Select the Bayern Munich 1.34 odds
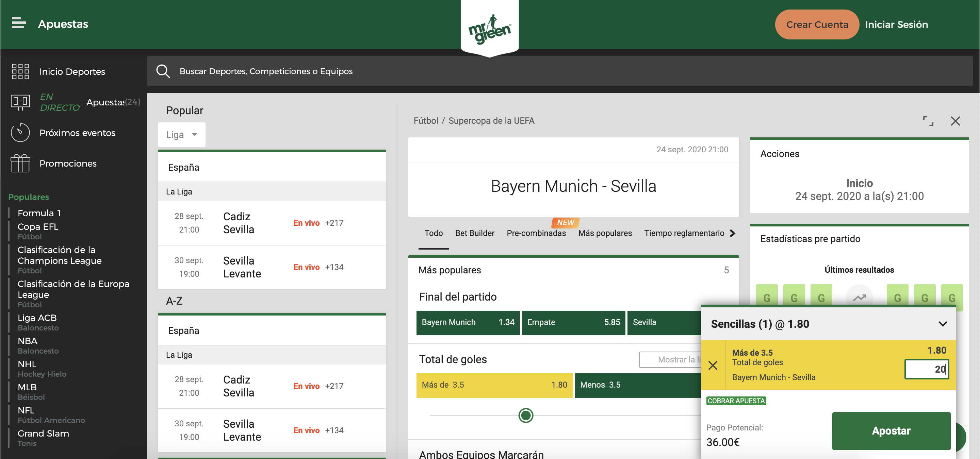Image resolution: width=980 pixels, height=459 pixels. click(468, 323)
